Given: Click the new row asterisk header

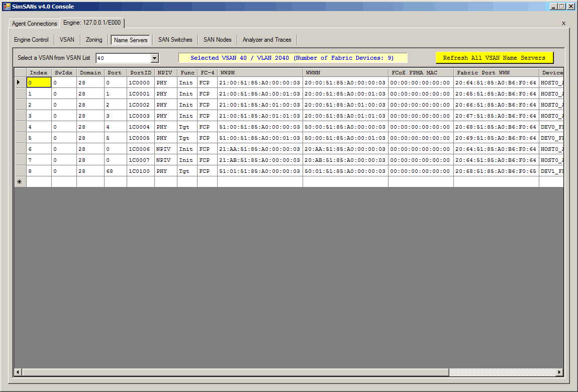Looking at the screenshot, I should (x=20, y=182).
